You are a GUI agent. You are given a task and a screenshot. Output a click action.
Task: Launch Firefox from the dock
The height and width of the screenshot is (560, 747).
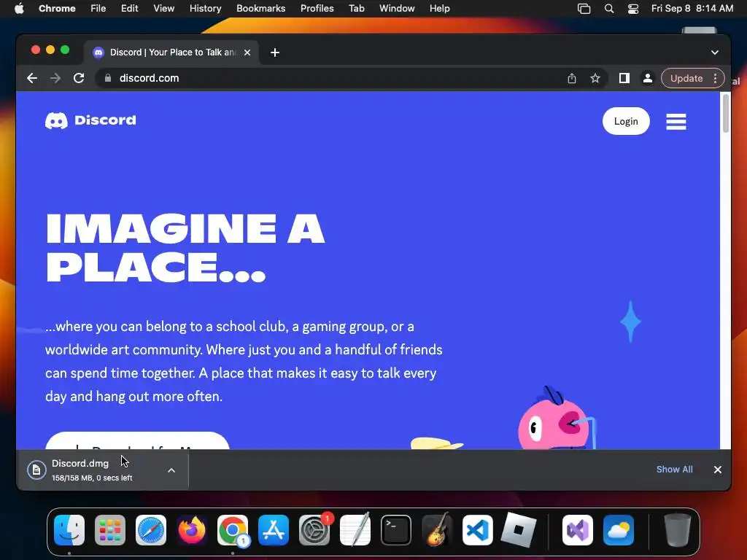192,530
